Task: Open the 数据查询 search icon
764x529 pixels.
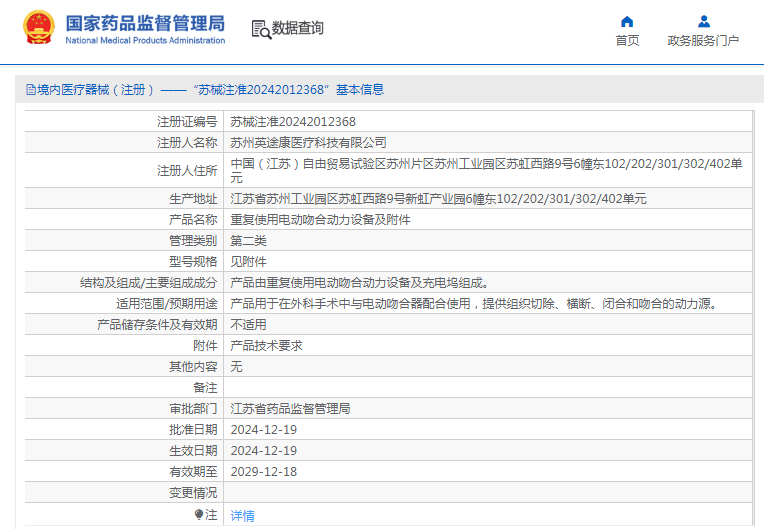Action: click(261, 29)
